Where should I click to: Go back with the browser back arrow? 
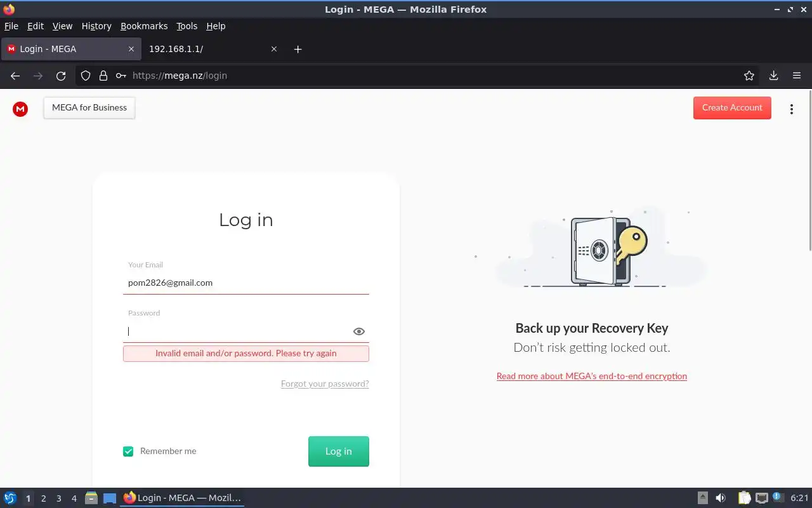pyautogui.click(x=15, y=76)
